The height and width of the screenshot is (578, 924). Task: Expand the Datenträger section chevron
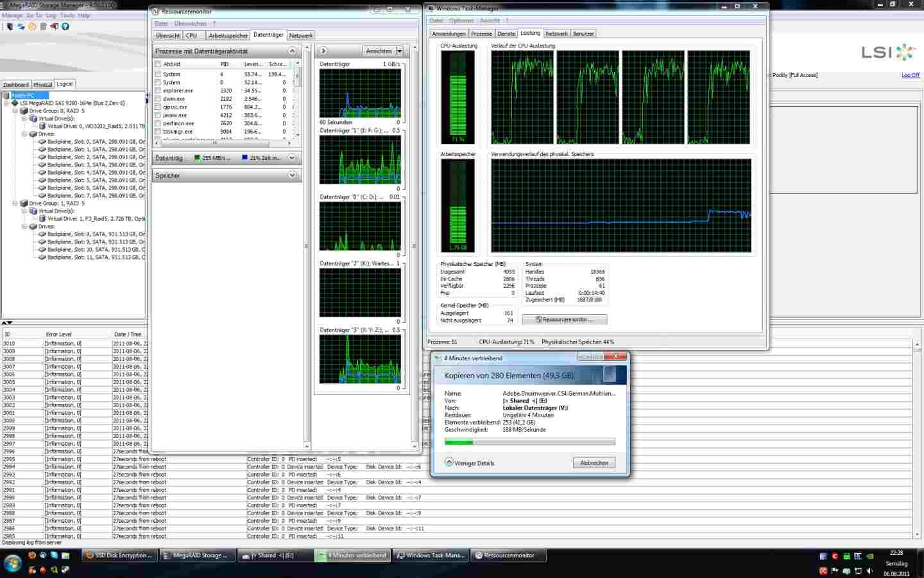tap(292, 157)
